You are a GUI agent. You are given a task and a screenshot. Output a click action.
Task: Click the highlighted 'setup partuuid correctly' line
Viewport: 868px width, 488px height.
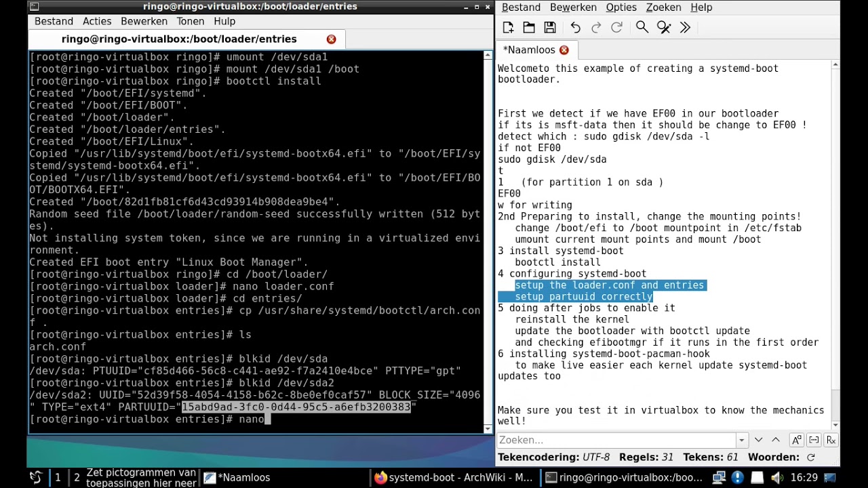point(583,297)
